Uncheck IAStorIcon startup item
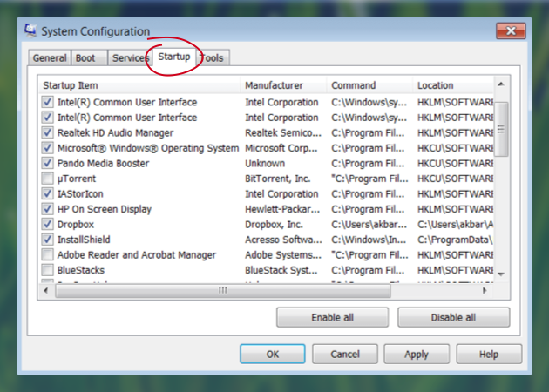549x392 pixels. (47, 193)
